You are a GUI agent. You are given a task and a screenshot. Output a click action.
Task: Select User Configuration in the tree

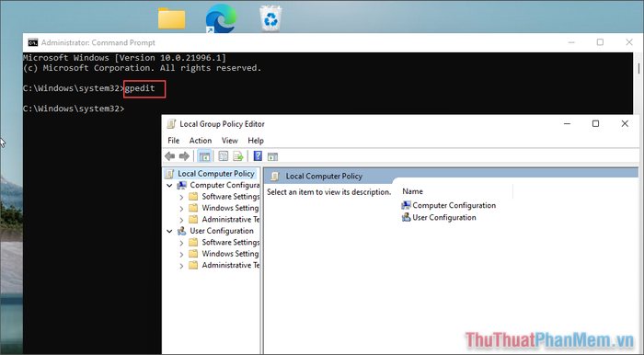point(222,231)
